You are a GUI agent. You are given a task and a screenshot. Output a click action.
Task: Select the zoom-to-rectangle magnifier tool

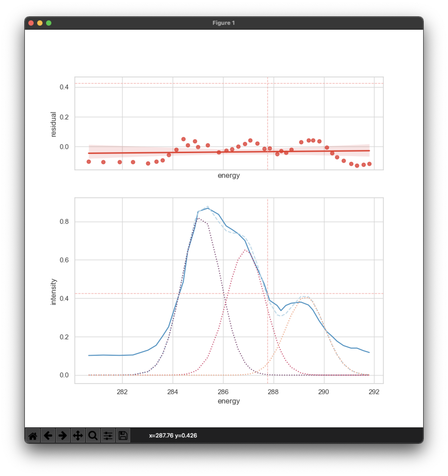click(93, 436)
